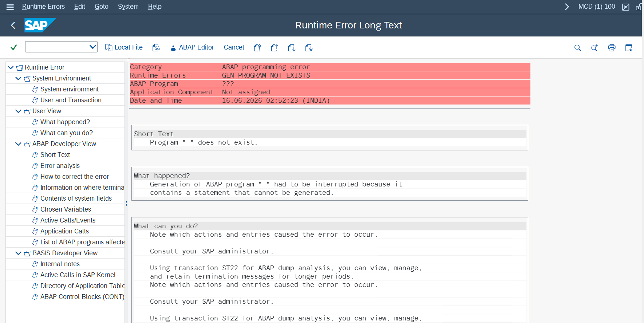The image size is (644, 323).
Task: Click the session icon beside MCD (1) 100
Action: point(626,7)
